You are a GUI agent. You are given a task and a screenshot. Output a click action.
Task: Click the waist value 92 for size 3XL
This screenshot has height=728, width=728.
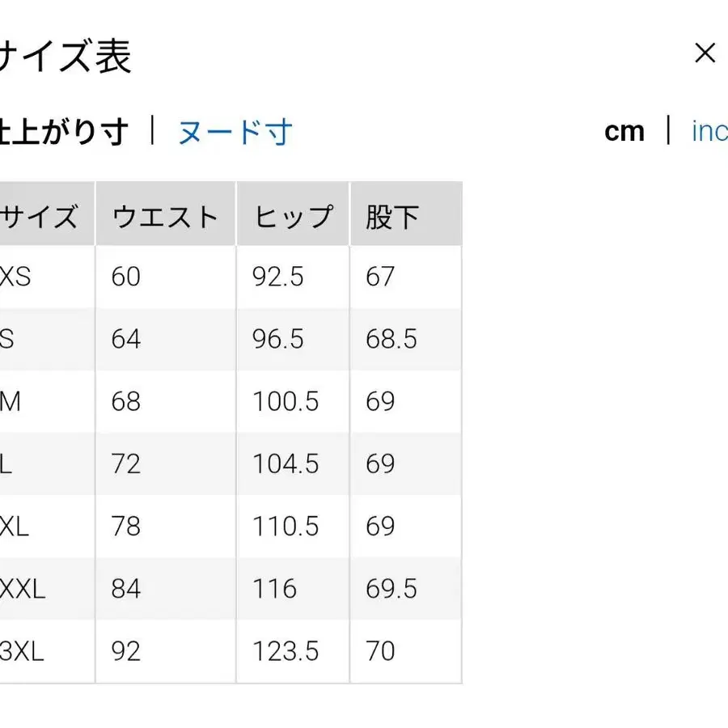[126, 651]
